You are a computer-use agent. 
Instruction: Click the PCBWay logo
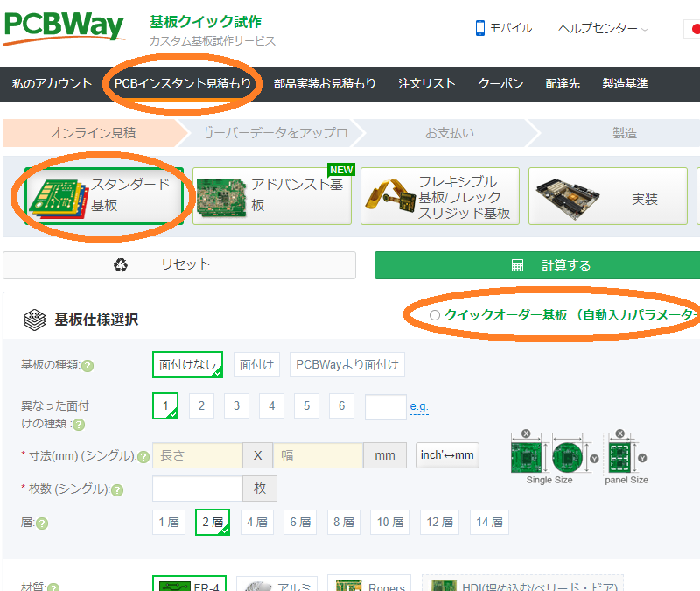pyautogui.click(x=64, y=28)
